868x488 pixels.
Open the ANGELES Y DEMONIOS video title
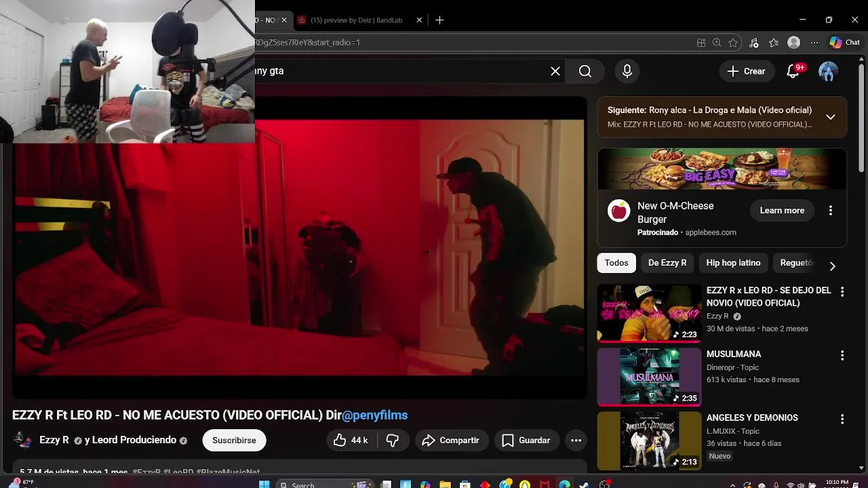[752, 418]
